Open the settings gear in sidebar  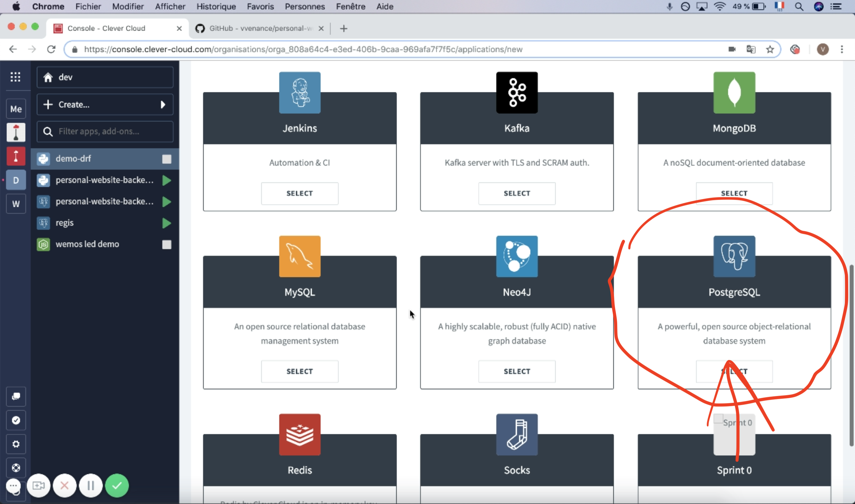(x=16, y=444)
